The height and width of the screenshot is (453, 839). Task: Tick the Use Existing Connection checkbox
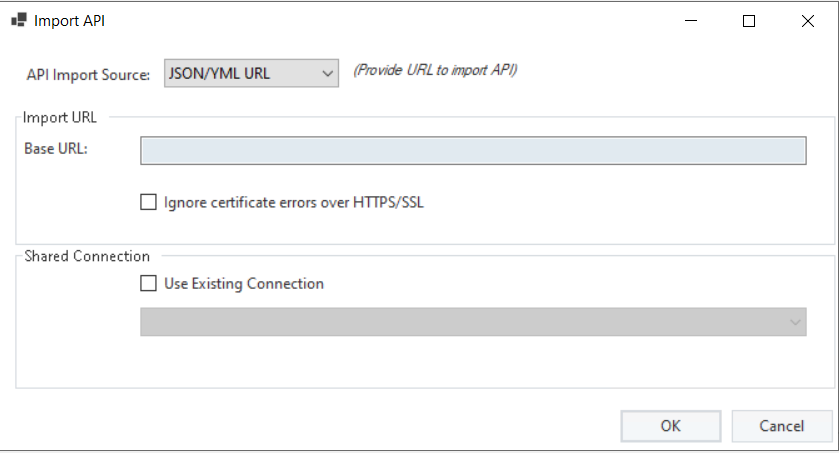149,283
